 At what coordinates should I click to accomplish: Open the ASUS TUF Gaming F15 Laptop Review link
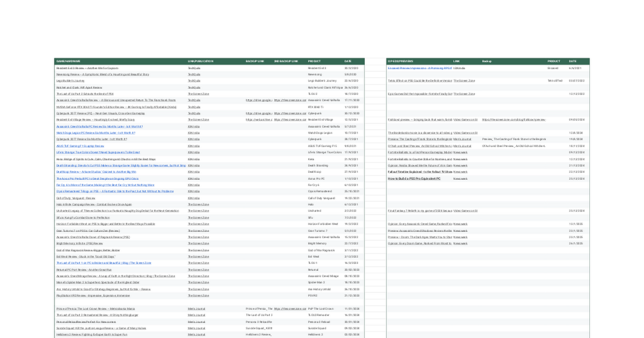click(80, 146)
